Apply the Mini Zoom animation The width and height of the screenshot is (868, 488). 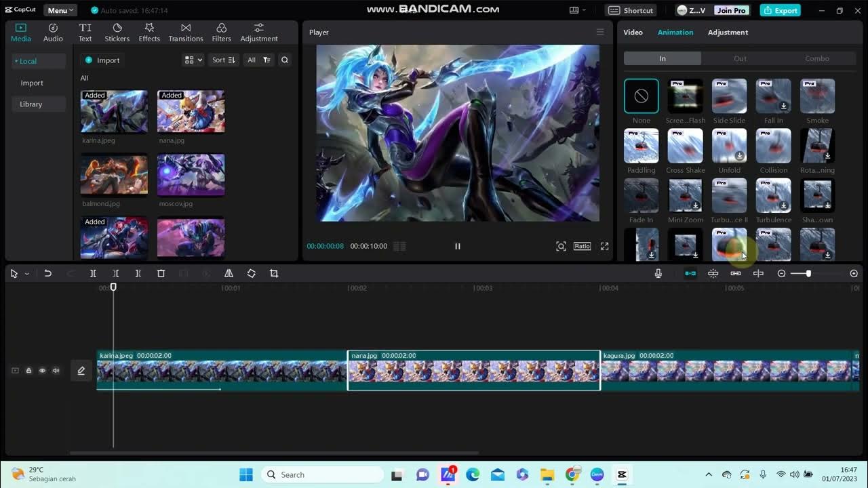685,195
